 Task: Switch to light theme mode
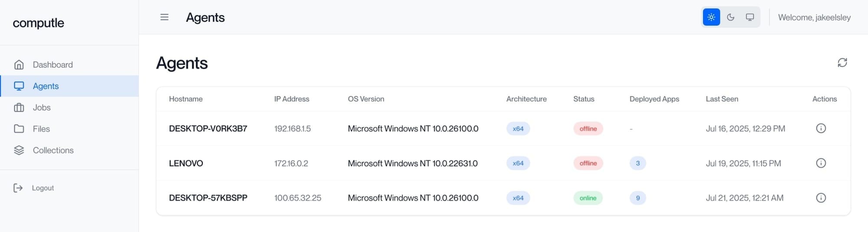point(711,17)
